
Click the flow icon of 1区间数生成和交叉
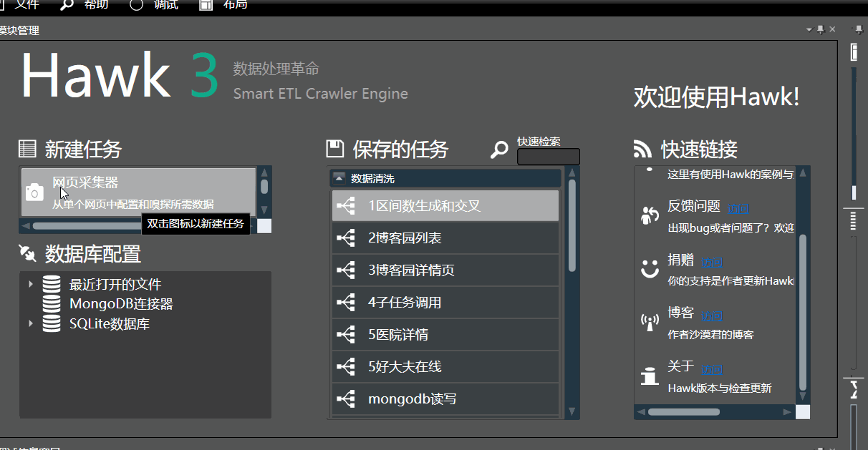point(346,206)
